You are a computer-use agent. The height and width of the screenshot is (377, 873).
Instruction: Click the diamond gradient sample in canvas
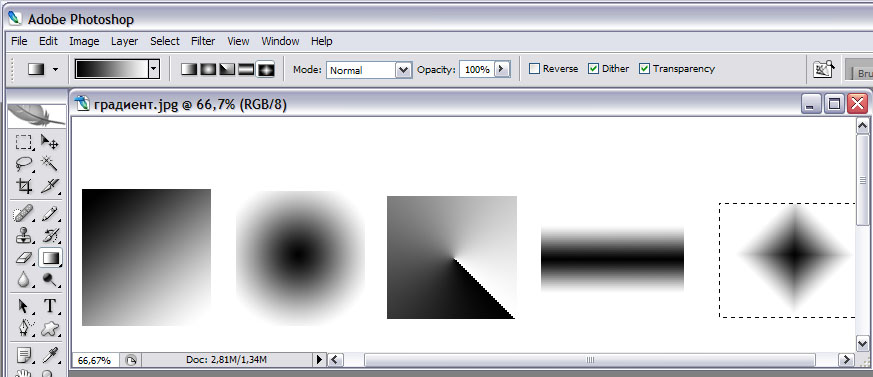pyautogui.click(x=794, y=254)
